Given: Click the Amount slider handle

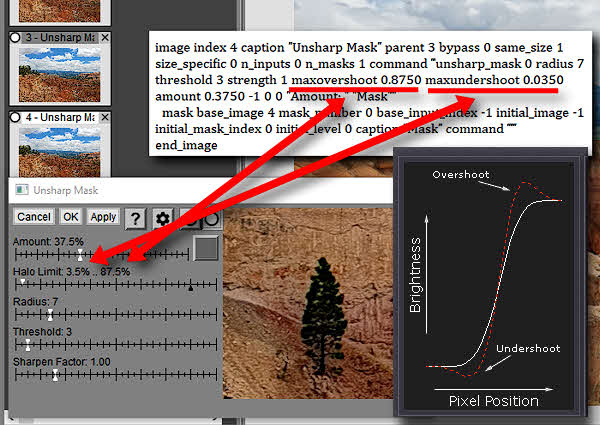Looking at the screenshot, I should [x=81, y=256].
